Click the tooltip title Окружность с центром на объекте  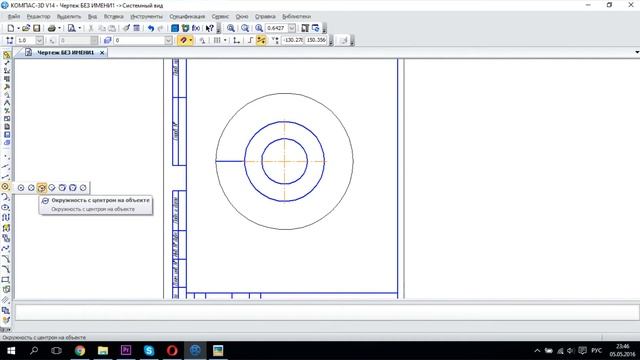click(x=100, y=200)
